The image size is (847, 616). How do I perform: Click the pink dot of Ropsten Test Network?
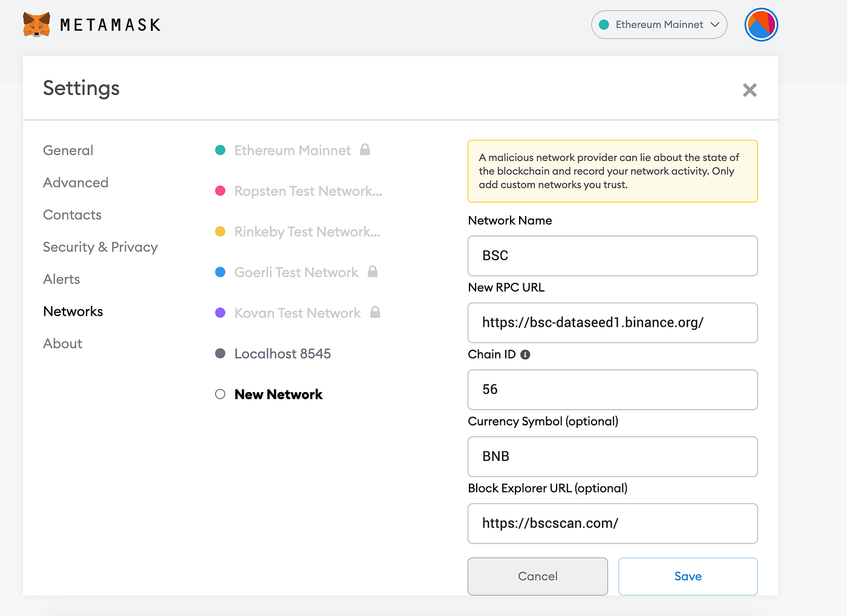(x=220, y=191)
